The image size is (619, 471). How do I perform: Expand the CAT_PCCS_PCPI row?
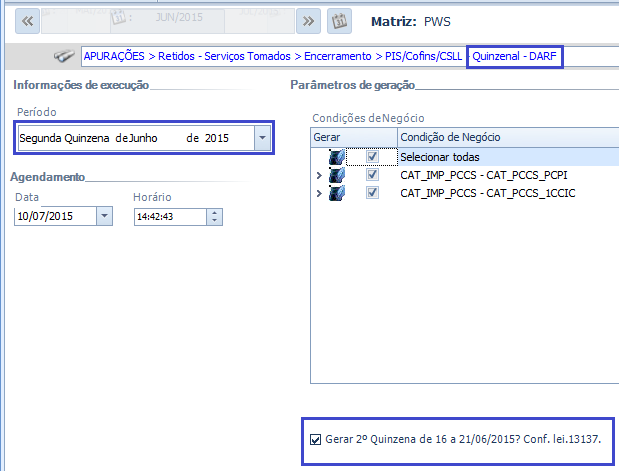319,175
